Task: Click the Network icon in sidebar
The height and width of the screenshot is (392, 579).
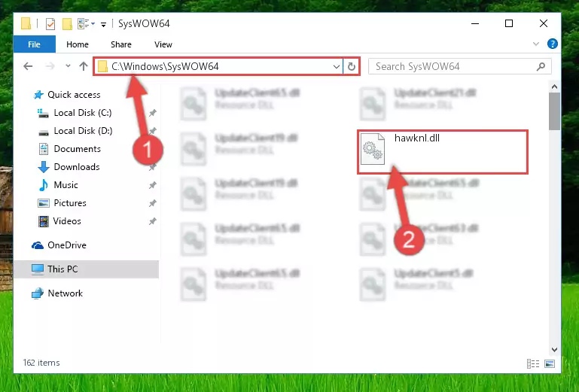Action: tap(38, 293)
